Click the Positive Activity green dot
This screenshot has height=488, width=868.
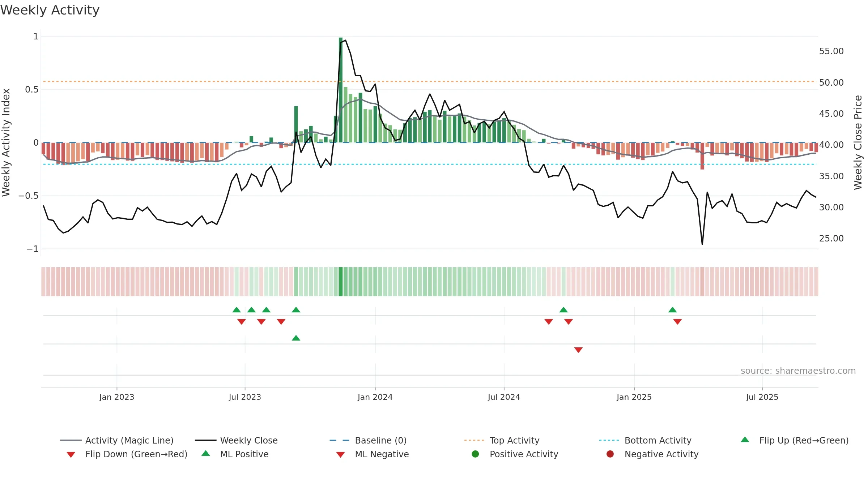pyautogui.click(x=475, y=454)
